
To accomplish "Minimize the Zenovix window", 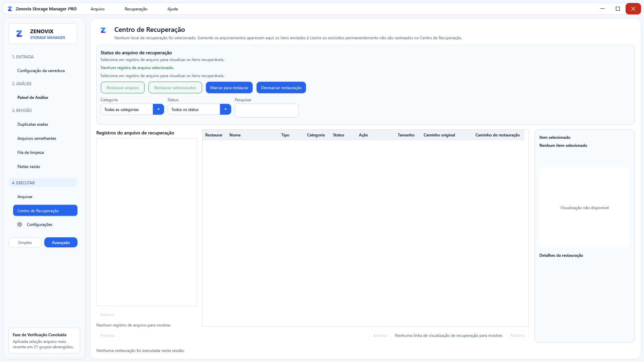I will coord(602,9).
